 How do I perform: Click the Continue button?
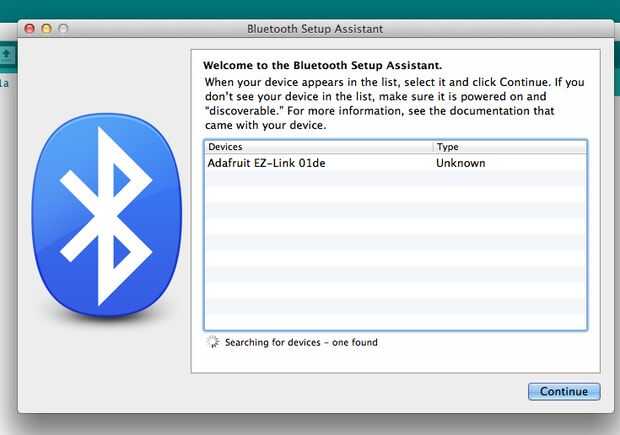coord(564,391)
